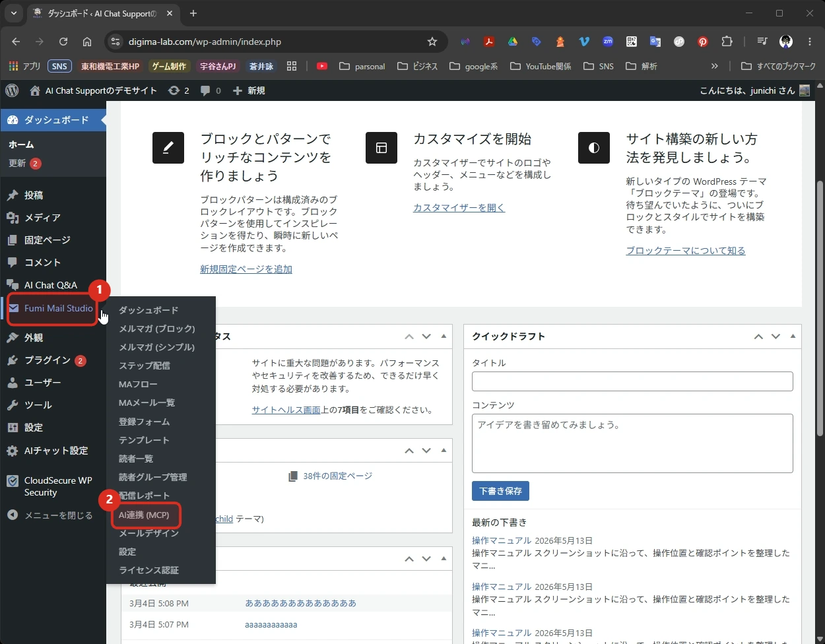The width and height of the screenshot is (825, 644).
Task: Select メルマガ (ブロック) submenu item
Action: pyautogui.click(x=157, y=329)
